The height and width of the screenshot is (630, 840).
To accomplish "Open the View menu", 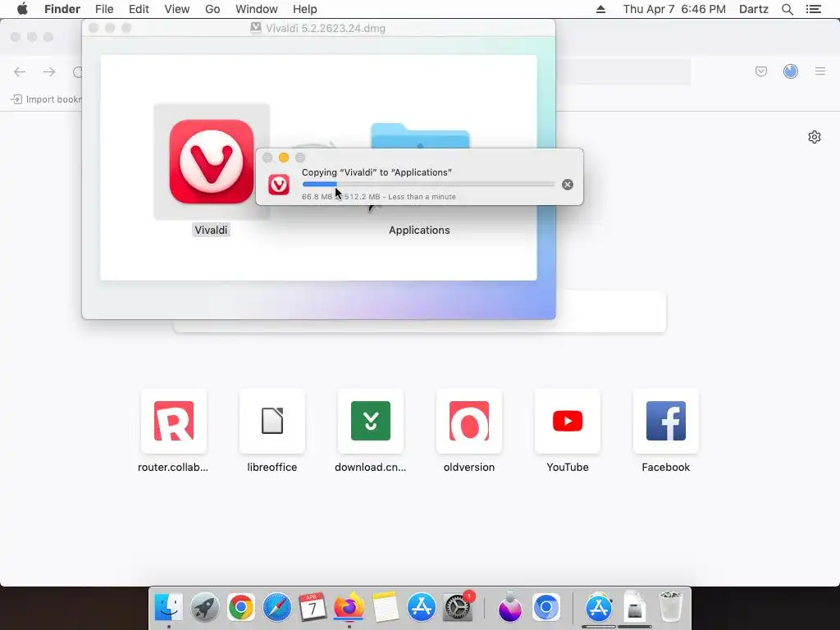I will pos(177,9).
